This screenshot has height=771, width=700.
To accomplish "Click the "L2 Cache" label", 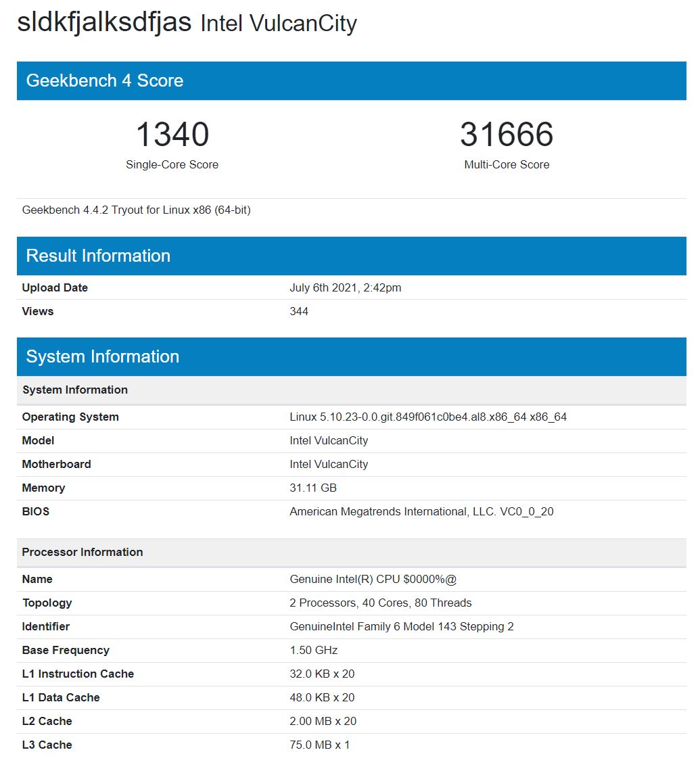I will pyautogui.click(x=47, y=721).
